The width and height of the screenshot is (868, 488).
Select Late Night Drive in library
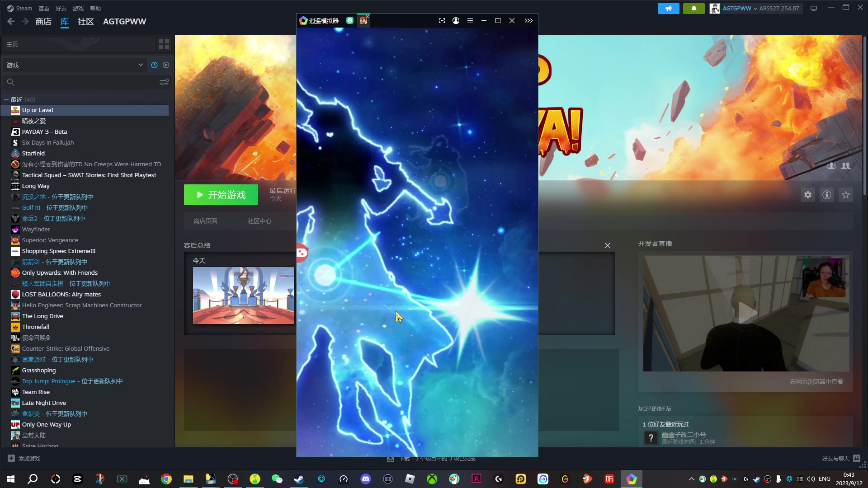[x=44, y=403]
